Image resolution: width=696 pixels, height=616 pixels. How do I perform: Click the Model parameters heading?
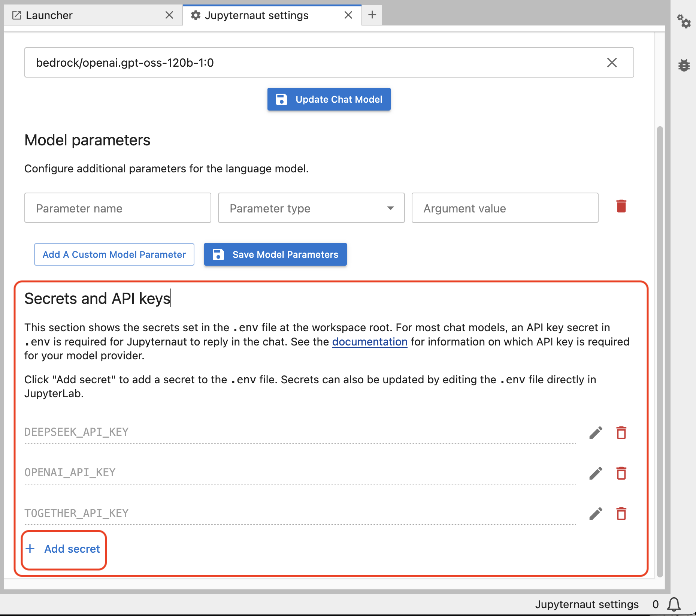pyautogui.click(x=87, y=140)
